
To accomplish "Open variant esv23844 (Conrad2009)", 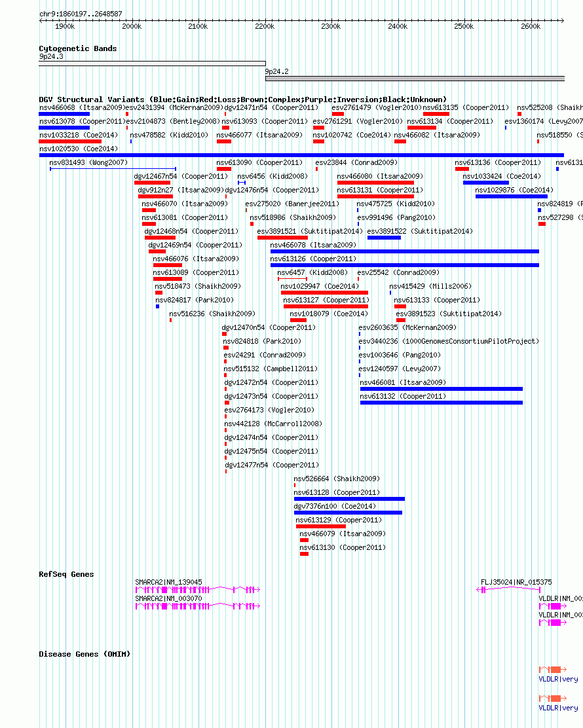I will [357, 162].
